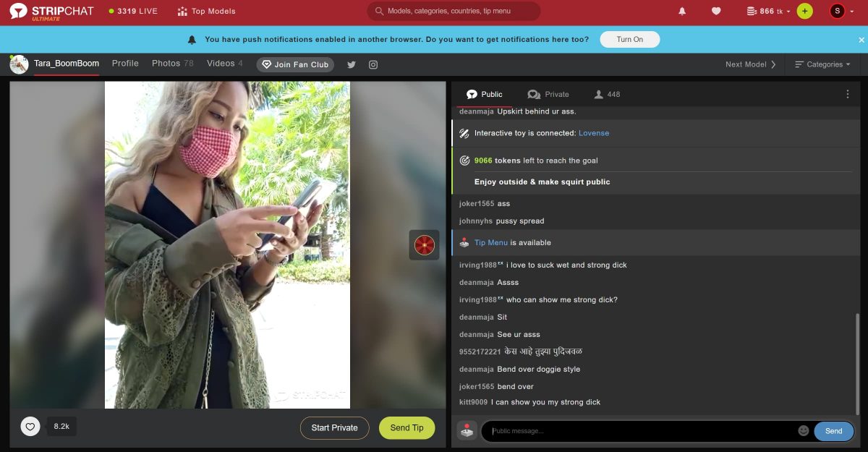Screen dimensions: 868x452
Task: Open the model's Instagram profile
Action: [373, 64]
